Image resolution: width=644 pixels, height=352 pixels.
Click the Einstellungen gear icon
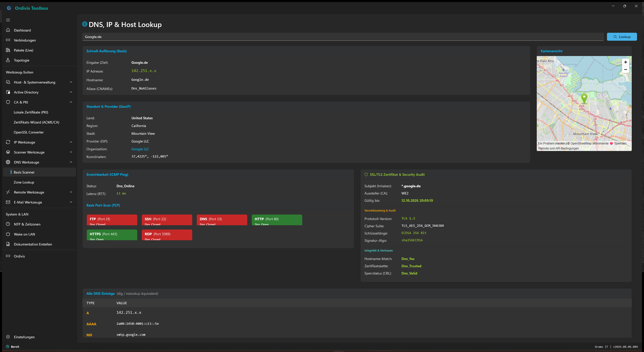click(x=8, y=337)
